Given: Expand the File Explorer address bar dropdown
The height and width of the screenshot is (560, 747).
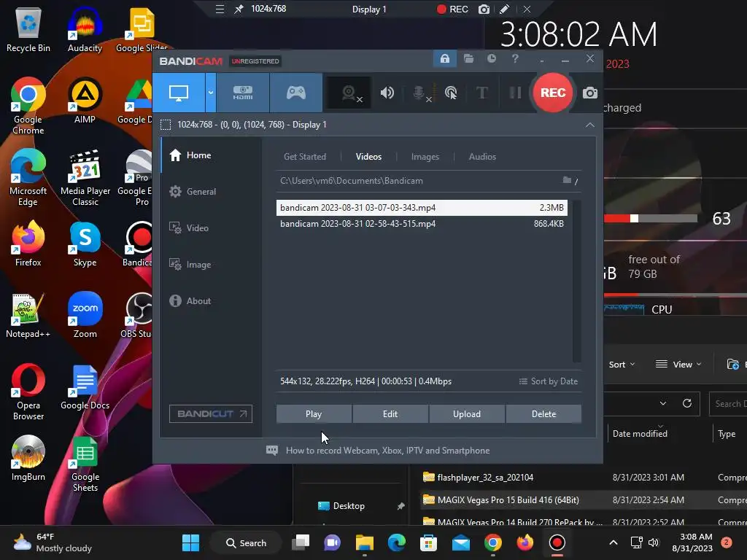Looking at the screenshot, I should [x=662, y=403].
